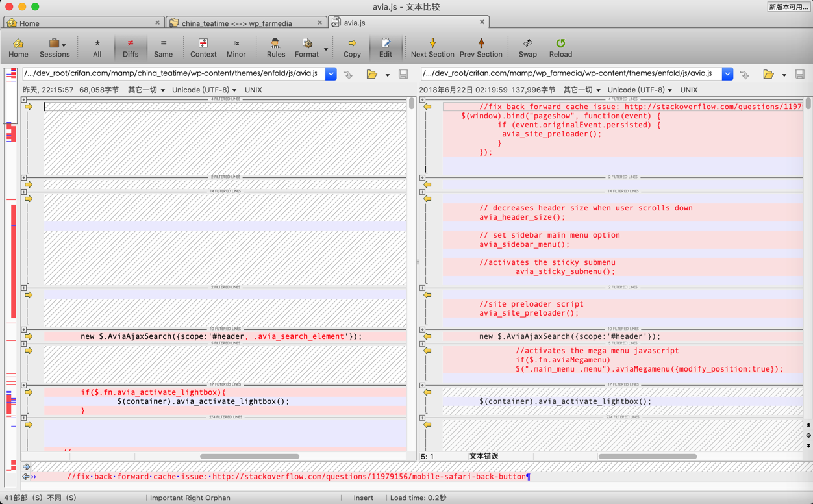Open left Unicode (UTF-8) encoding dropdown
Screen dimensions: 813x504
(204, 90)
